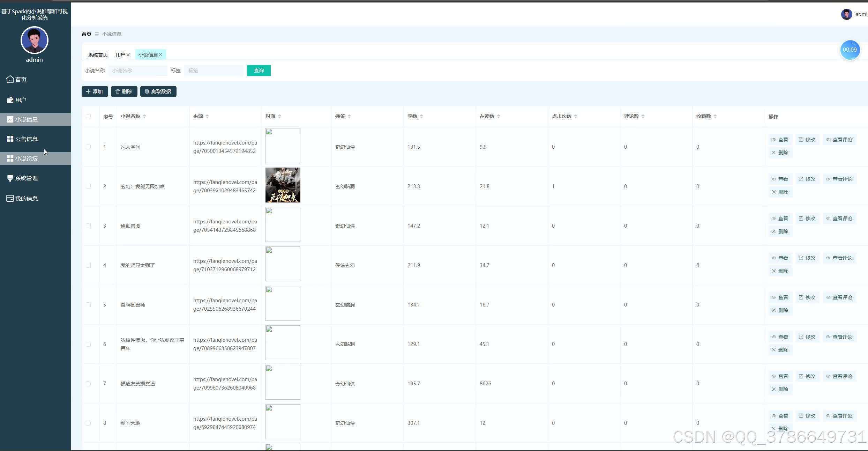This screenshot has height=451, width=868.
Task: Close the 小说信息 tab with its X
Action: pos(160,55)
